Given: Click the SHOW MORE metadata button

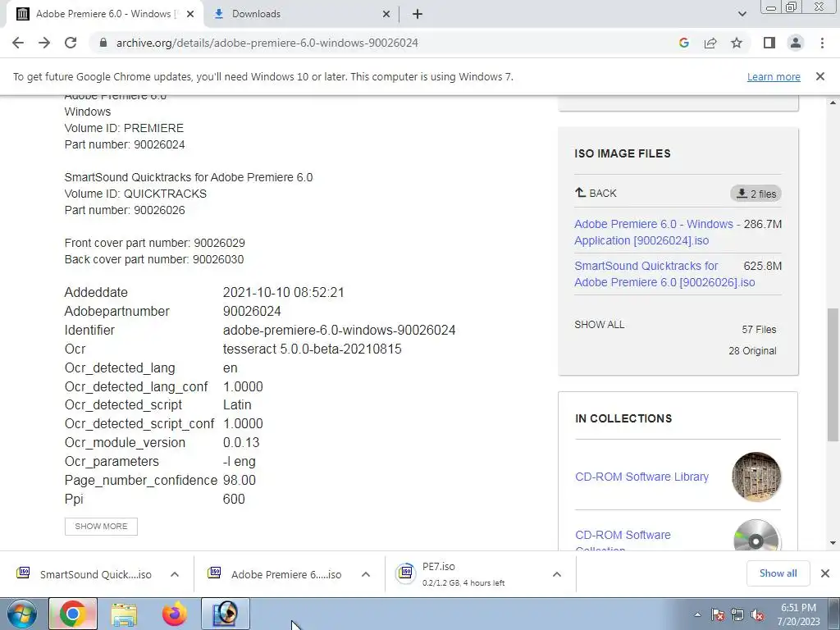Looking at the screenshot, I should [101, 526].
